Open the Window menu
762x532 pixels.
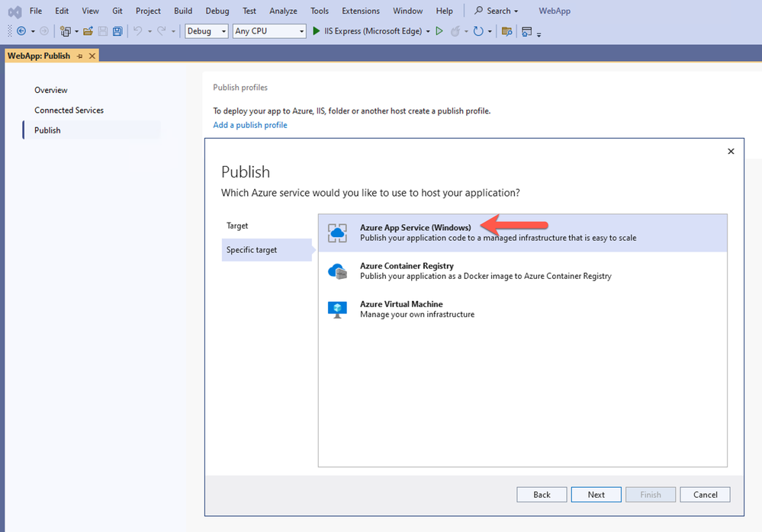(x=408, y=11)
